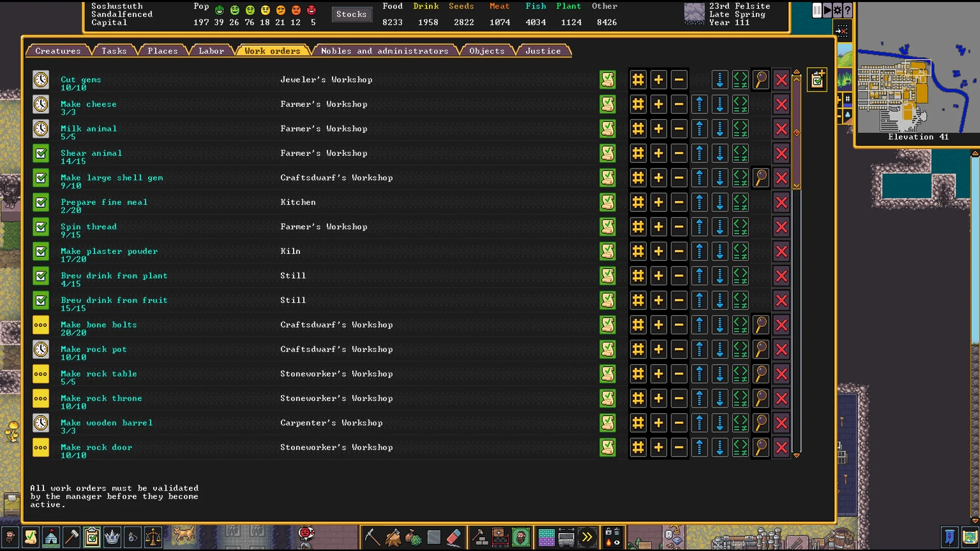The width and height of the screenshot is (980, 551).
Task: Click the pending dots status of Make rock table
Action: pos(41,374)
